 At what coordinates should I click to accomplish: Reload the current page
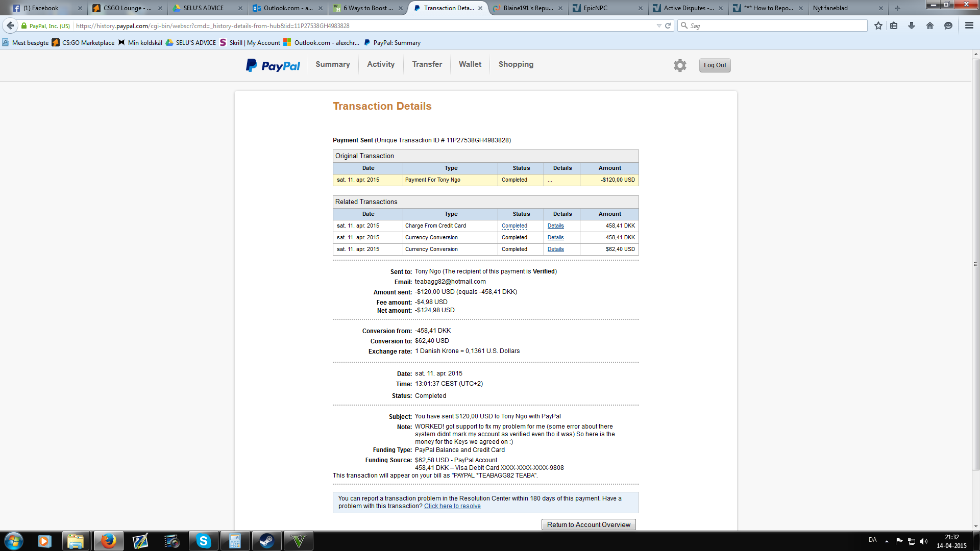(668, 26)
